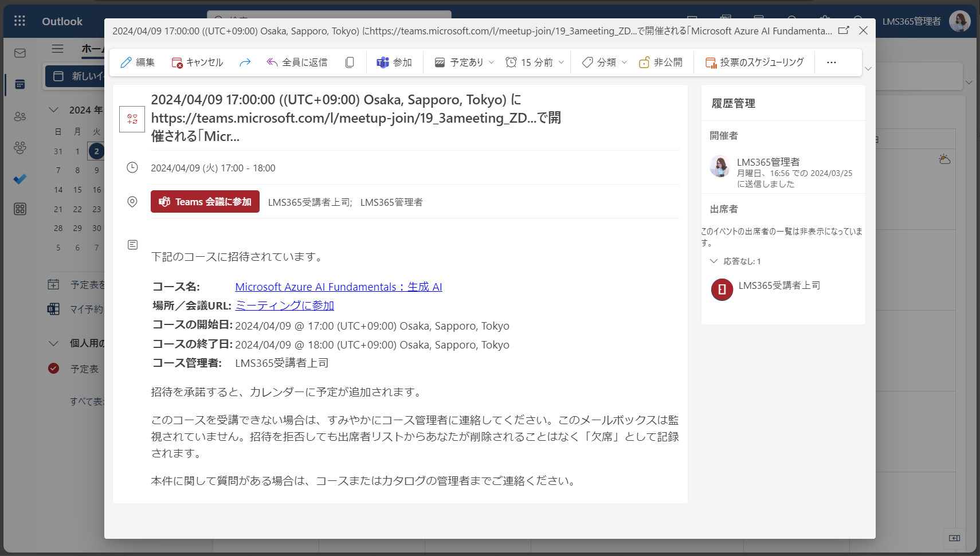Click the Edit (編集) pencil button
This screenshot has width=980, height=556.
138,62
